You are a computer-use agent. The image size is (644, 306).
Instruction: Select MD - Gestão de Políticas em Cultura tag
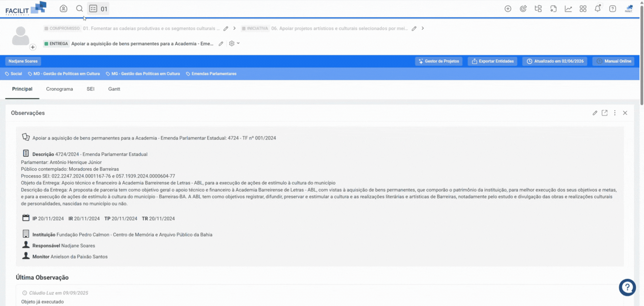pos(64,74)
